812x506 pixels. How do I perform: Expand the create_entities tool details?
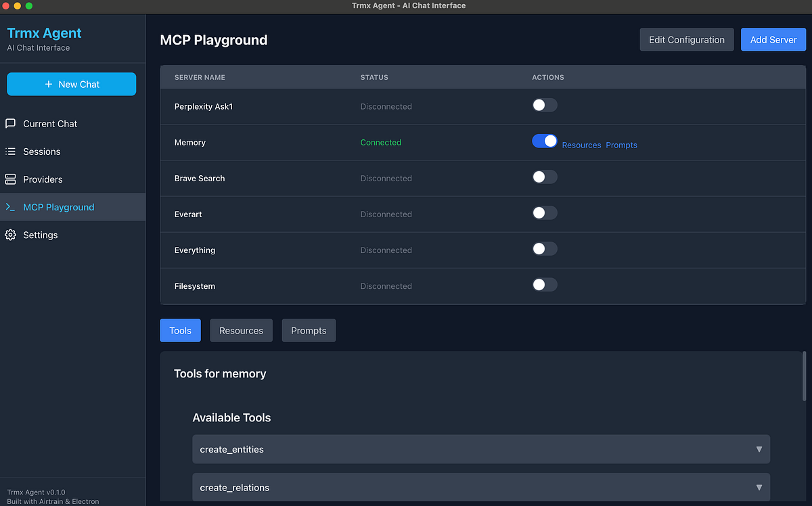(x=759, y=449)
